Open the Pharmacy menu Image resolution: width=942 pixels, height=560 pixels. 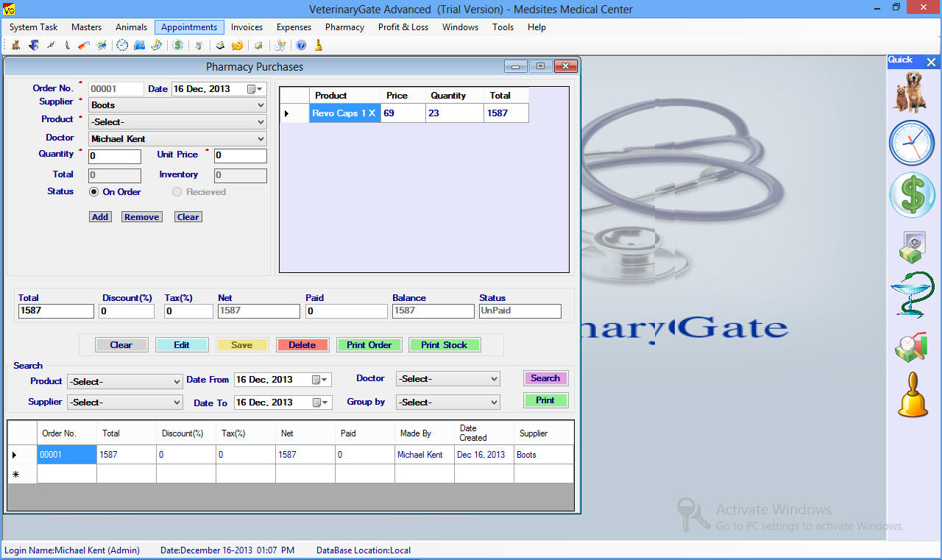click(344, 27)
